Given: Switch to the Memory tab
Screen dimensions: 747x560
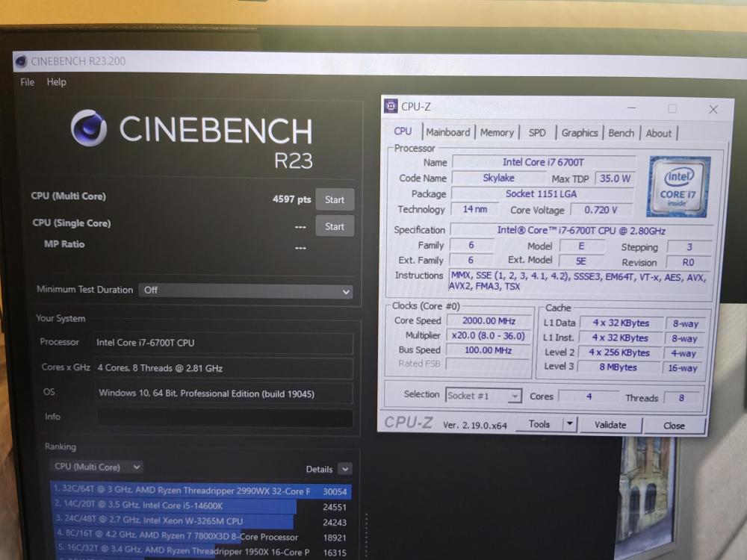Looking at the screenshot, I should (x=497, y=132).
